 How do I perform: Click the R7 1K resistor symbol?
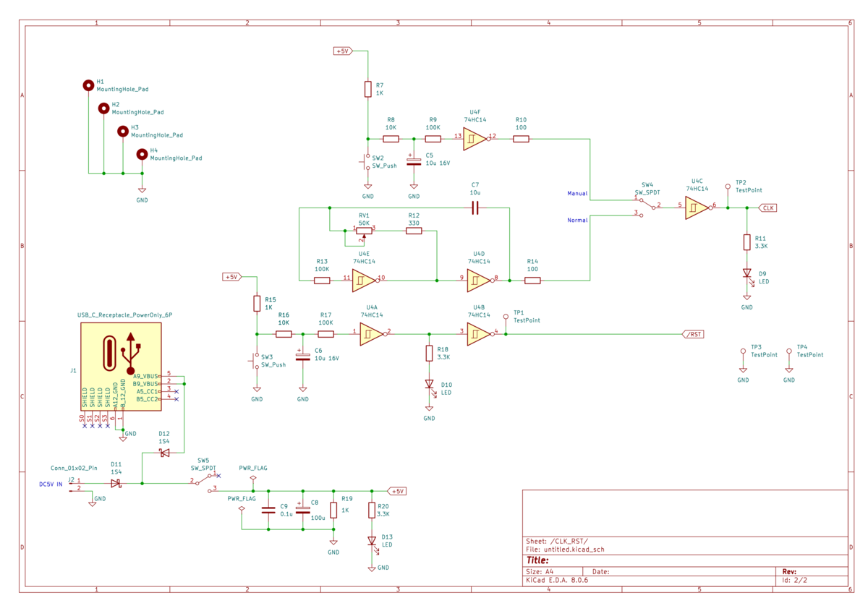(x=367, y=89)
